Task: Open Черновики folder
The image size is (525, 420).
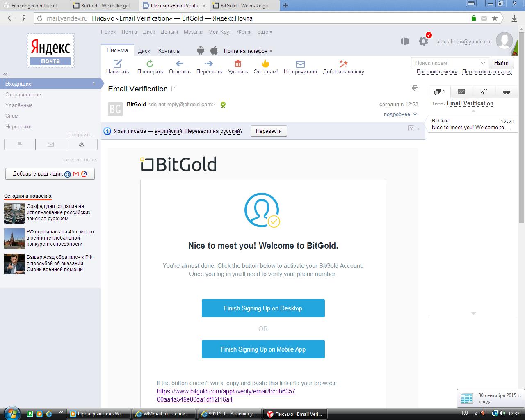Action: tap(18, 126)
